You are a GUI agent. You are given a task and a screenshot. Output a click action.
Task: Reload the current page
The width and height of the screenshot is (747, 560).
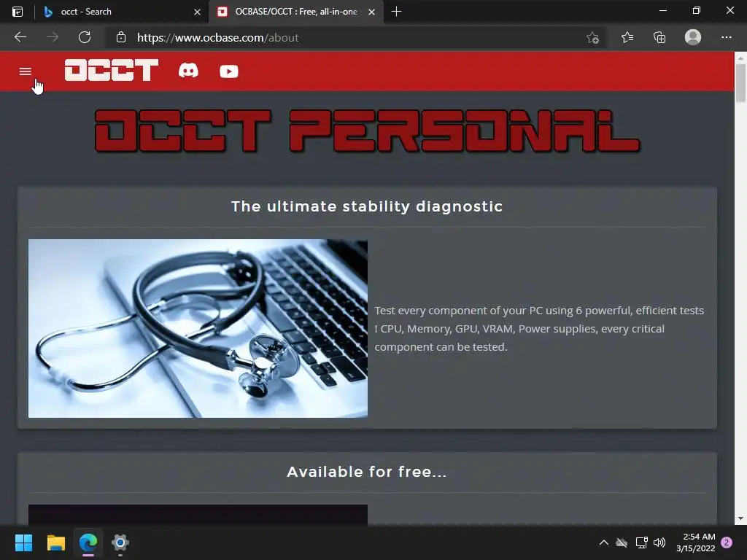point(85,37)
